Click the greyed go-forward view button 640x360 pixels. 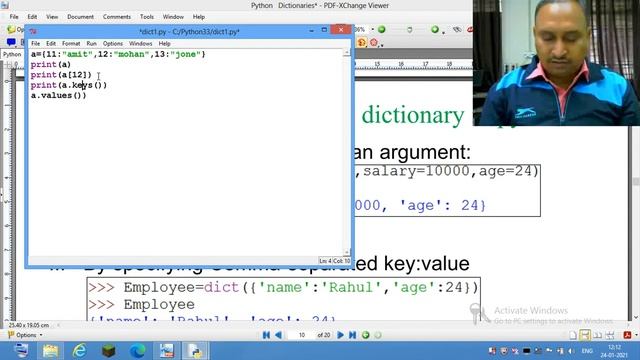pyautogui.click(x=378, y=335)
